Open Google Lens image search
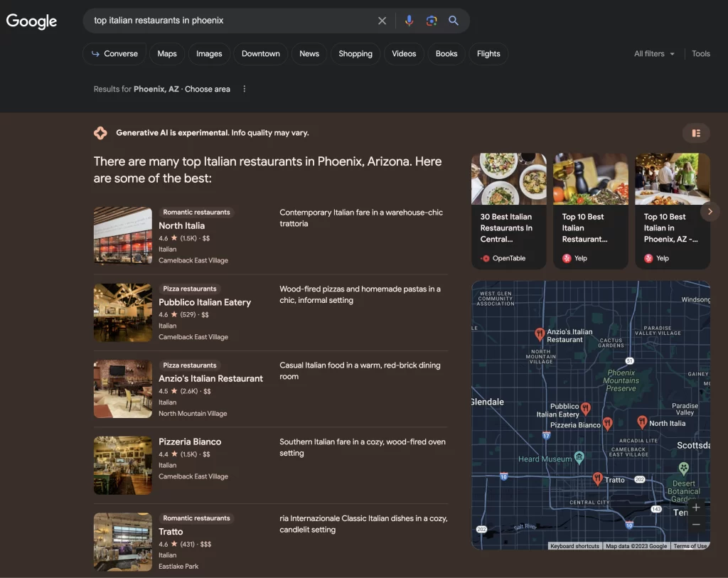Image resolution: width=728 pixels, height=578 pixels. click(432, 20)
